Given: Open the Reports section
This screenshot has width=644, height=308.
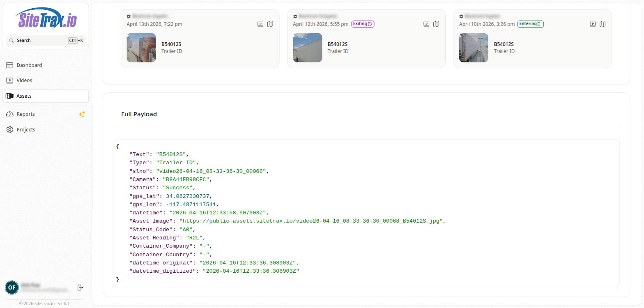Looking at the screenshot, I should pos(46,114).
